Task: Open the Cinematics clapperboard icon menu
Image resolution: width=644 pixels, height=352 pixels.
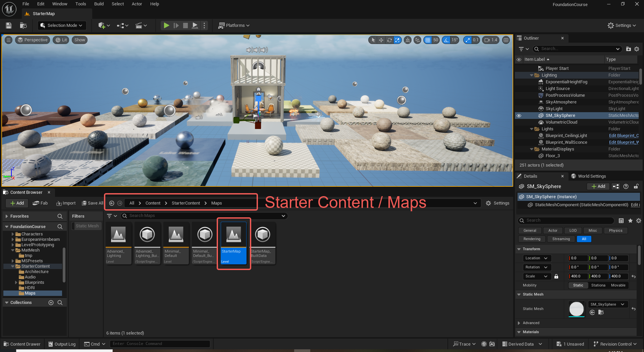Action: tap(141, 26)
